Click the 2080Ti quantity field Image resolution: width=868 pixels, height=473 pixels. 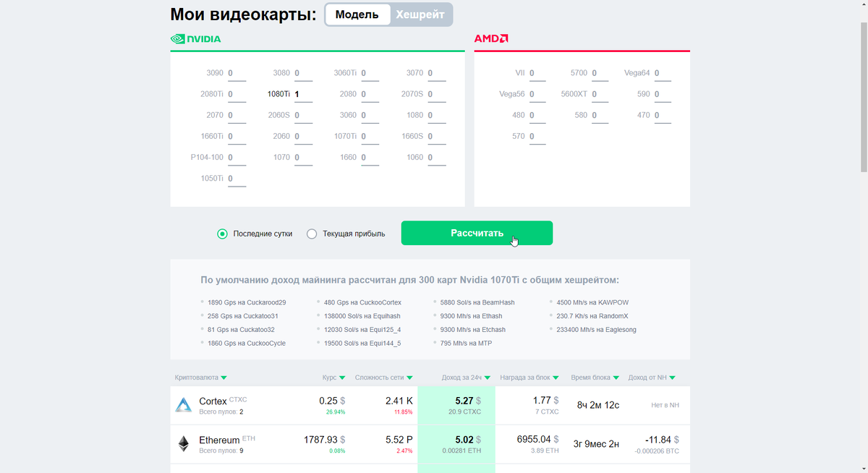(x=237, y=94)
